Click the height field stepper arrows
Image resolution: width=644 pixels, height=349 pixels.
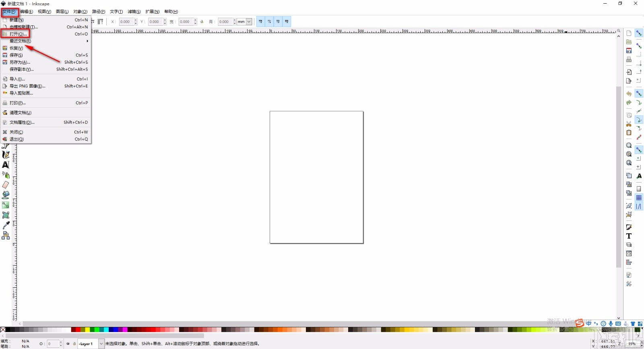click(235, 22)
